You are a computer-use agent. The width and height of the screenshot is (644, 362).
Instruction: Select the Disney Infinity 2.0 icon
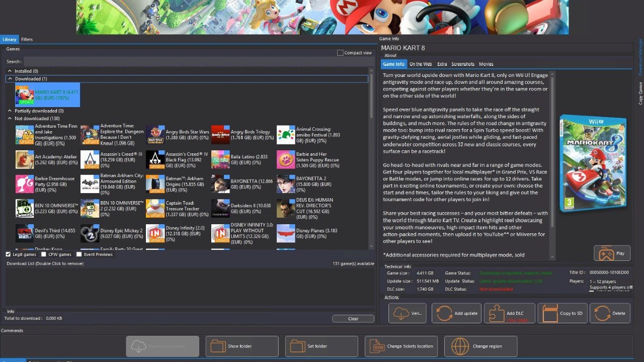click(x=155, y=233)
